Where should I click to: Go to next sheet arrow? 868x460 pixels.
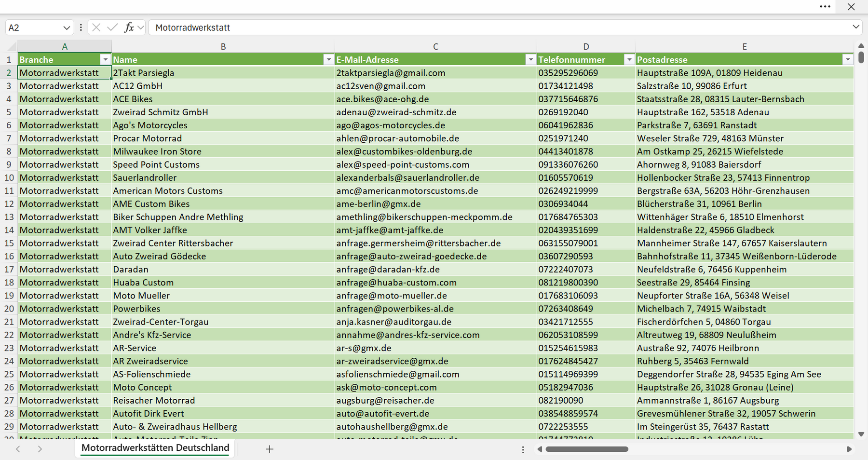click(x=40, y=449)
